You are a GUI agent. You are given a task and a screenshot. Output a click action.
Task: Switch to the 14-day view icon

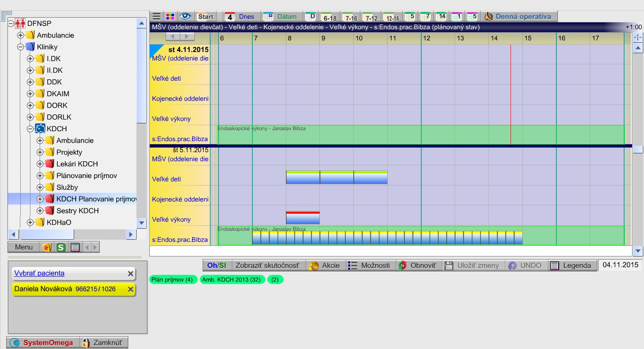tap(441, 17)
